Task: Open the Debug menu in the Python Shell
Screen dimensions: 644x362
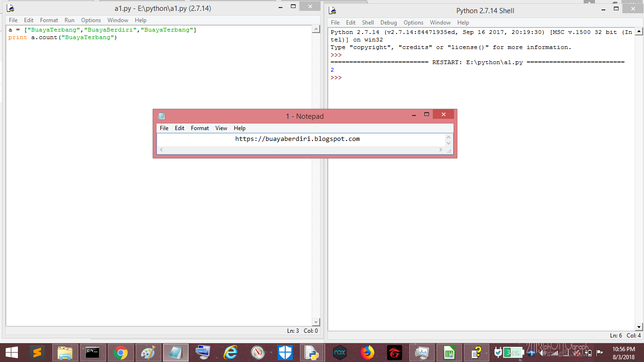Action: pyautogui.click(x=388, y=22)
